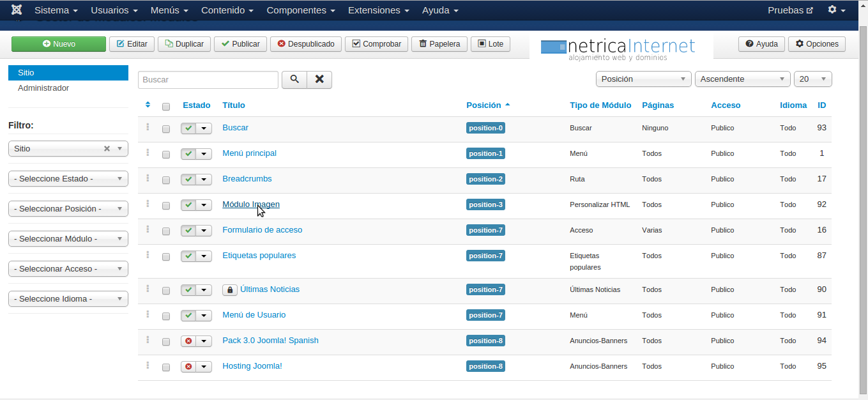Click the Joomla logo icon
The width and height of the screenshot is (868, 400).
[x=16, y=10]
